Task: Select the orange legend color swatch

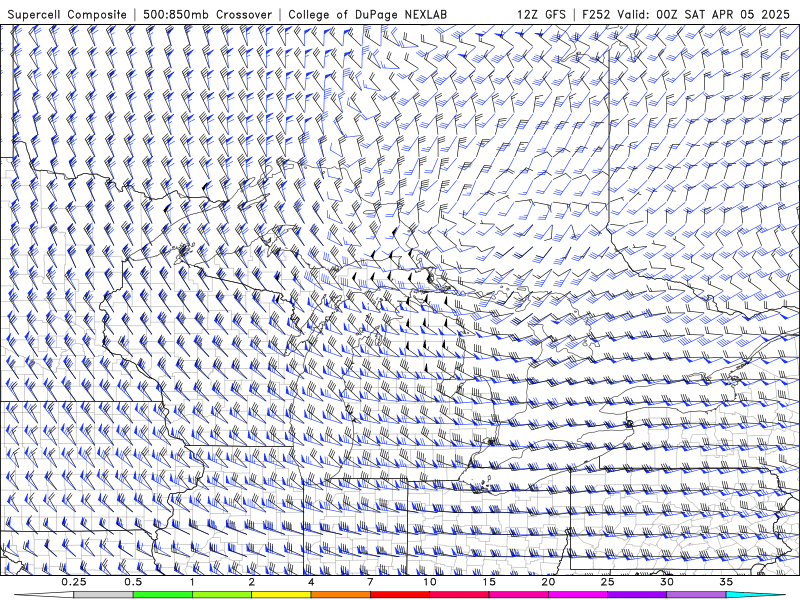Action: click(x=340, y=595)
